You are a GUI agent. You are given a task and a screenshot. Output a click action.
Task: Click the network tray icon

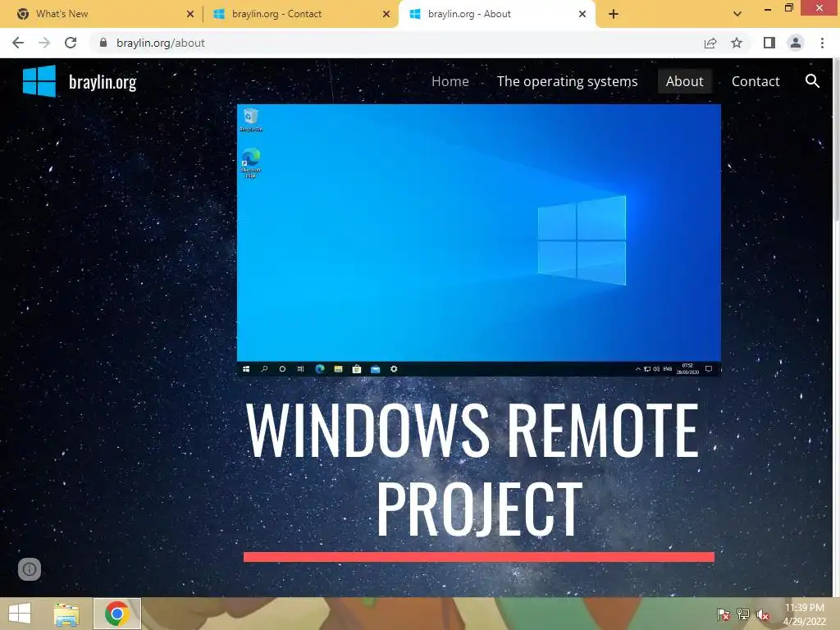point(743,614)
